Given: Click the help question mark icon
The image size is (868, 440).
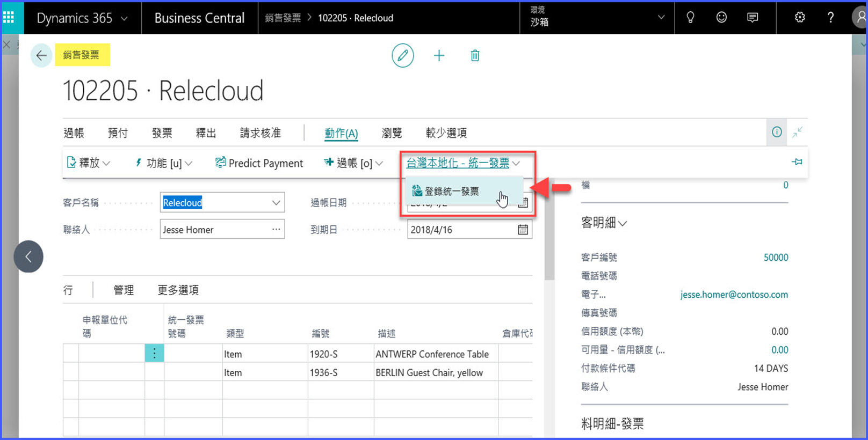Looking at the screenshot, I should pyautogui.click(x=830, y=18).
